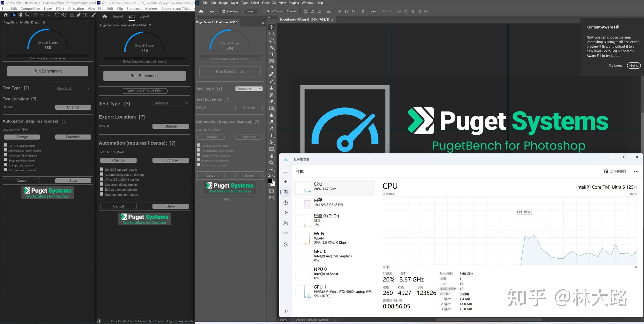Open Photoshop Plugins menu
Screen dimensions: 644x324
[x=293, y=3]
